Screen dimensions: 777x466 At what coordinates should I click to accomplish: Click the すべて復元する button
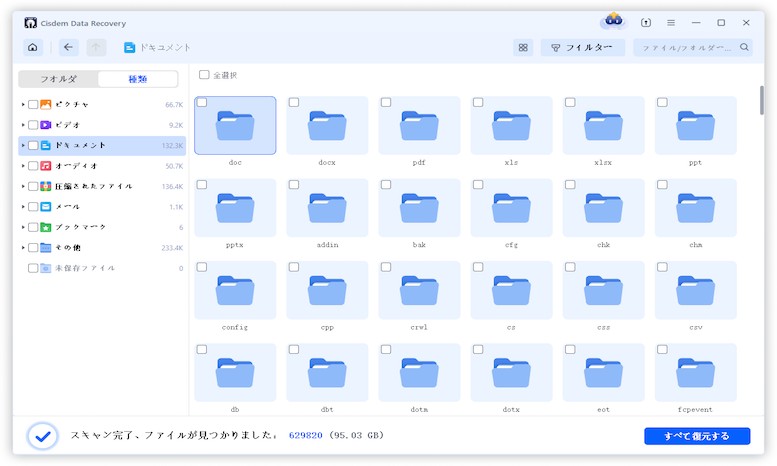[x=696, y=436]
